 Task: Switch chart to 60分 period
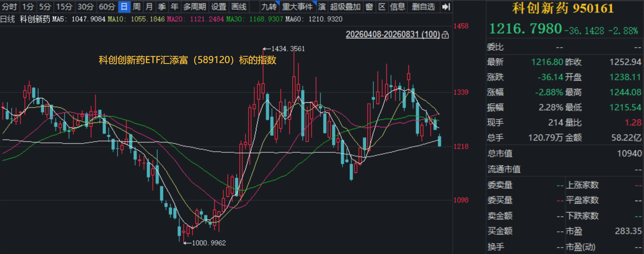(x=107, y=7)
